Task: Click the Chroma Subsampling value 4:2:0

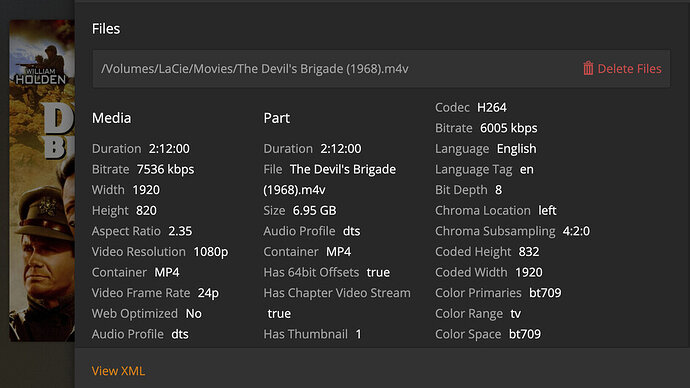Action: (576, 231)
